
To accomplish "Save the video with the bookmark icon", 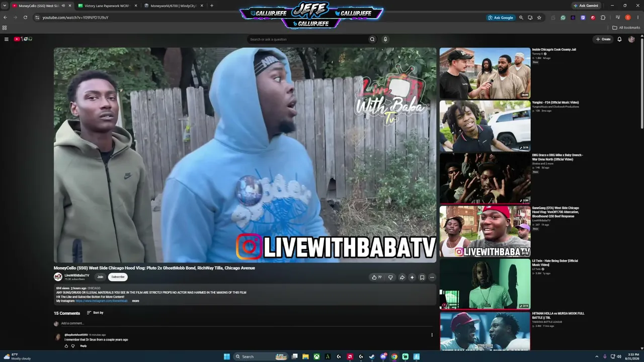I will tap(422, 277).
